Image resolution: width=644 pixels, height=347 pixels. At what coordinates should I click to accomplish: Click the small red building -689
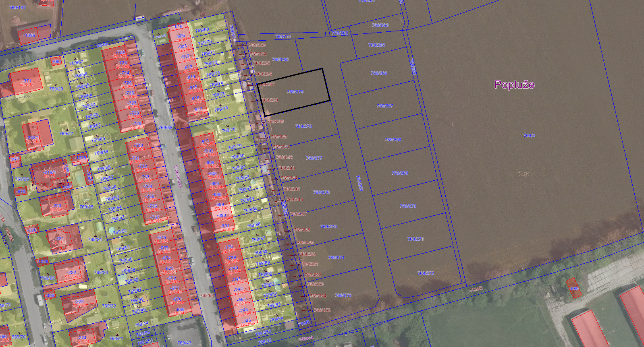[x=574, y=289]
